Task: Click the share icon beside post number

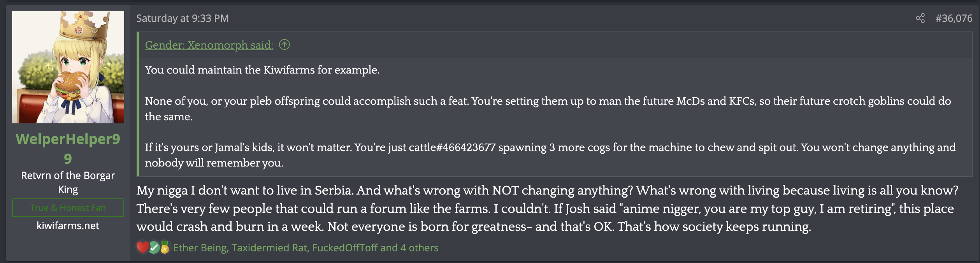Action: click(920, 18)
